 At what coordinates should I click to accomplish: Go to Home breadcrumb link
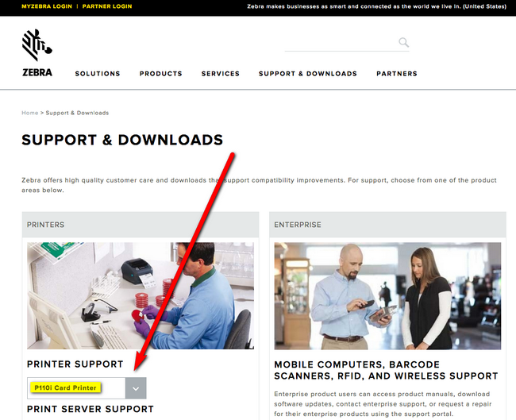[x=30, y=113]
